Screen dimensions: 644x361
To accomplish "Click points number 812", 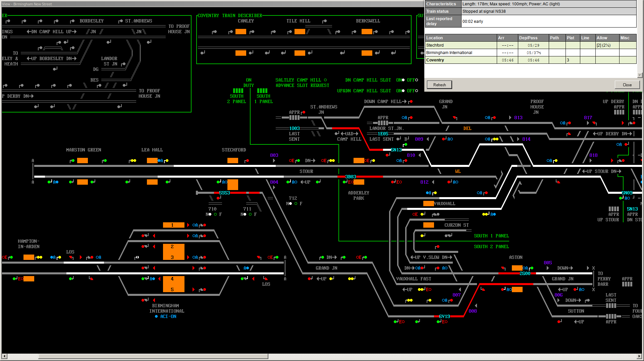I will pos(424,182).
